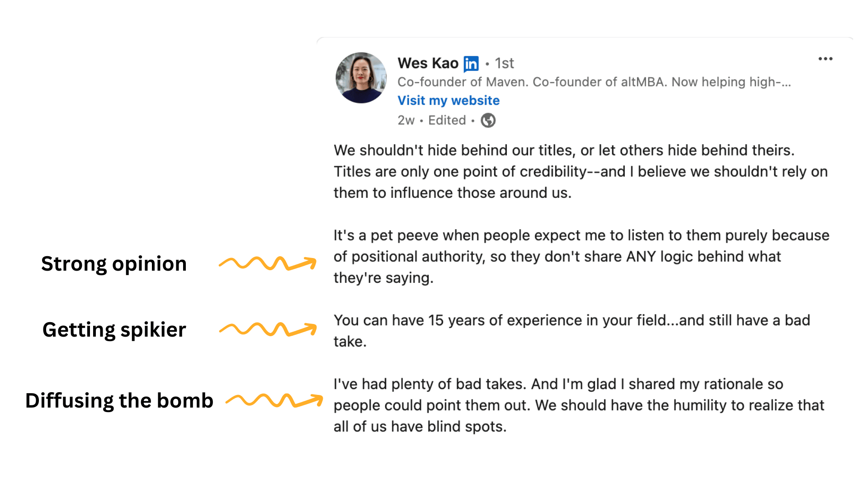Click the LinkedIn badge beside Wes Kao
This screenshot has height=488, width=868.
click(471, 64)
